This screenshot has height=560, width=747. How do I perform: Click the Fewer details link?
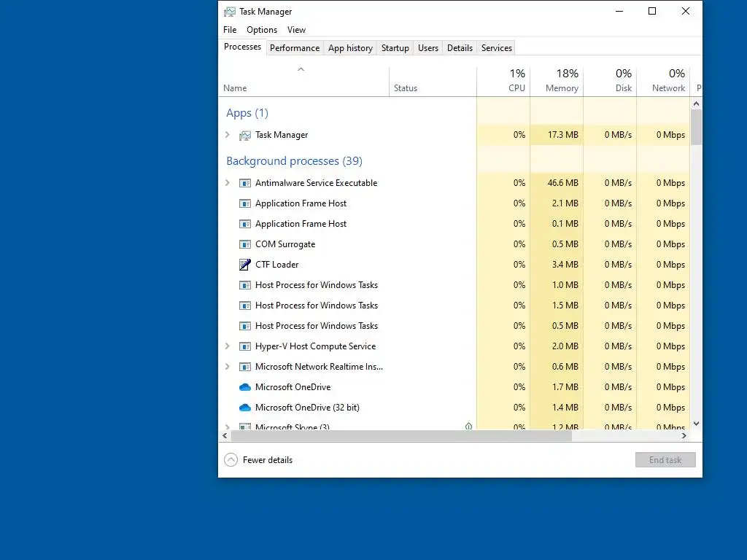[x=267, y=460]
